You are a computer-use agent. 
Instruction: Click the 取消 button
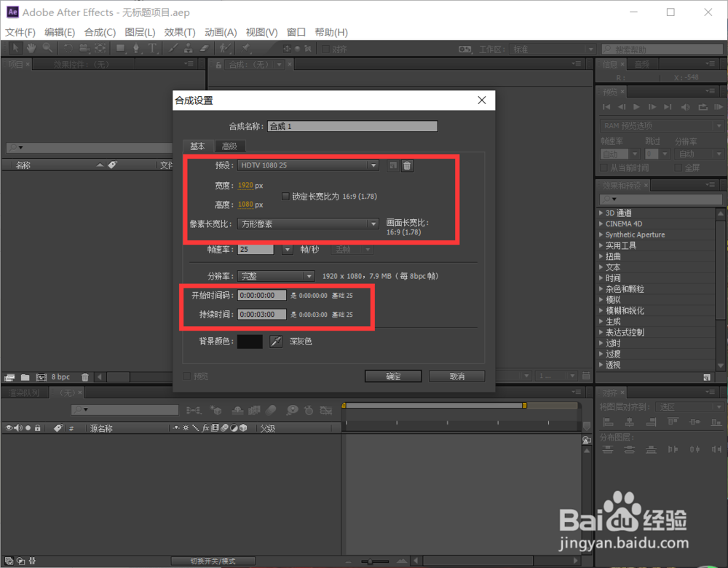pos(457,376)
